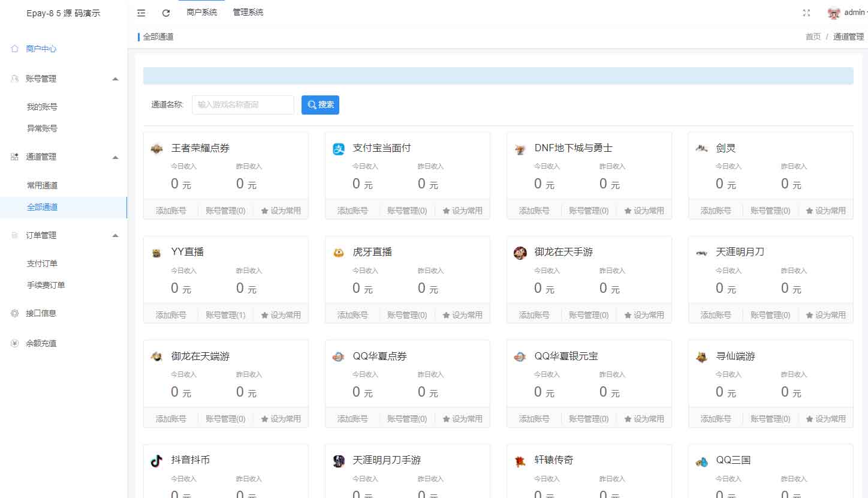Collapse the sidebar with the menu fold icon
868x498 pixels.
141,13
